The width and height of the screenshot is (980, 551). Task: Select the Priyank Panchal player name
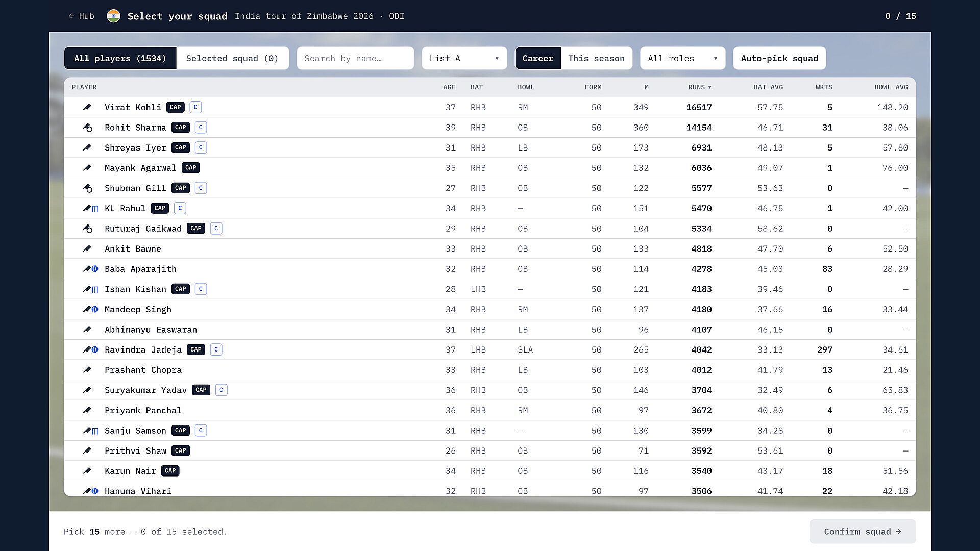143,410
